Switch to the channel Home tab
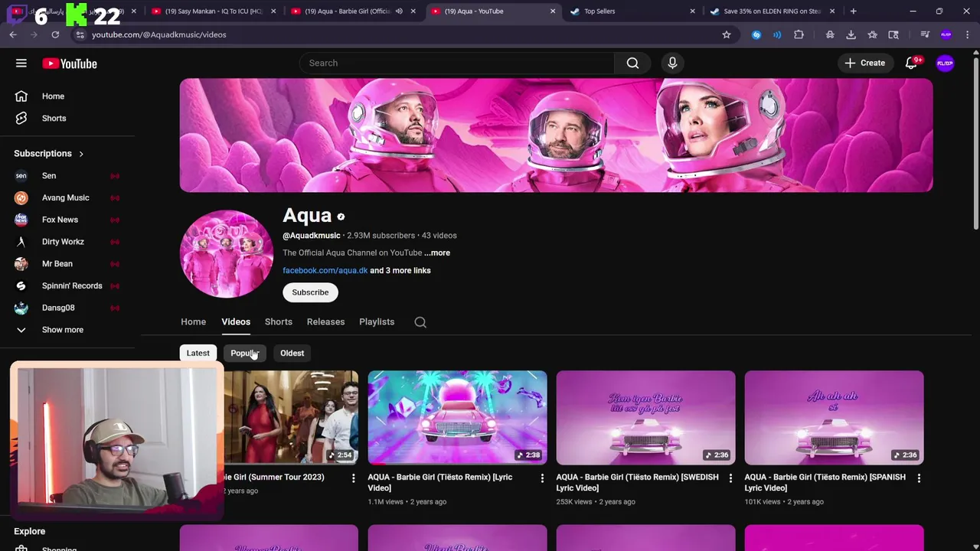The image size is (980, 551). click(x=193, y=322)
